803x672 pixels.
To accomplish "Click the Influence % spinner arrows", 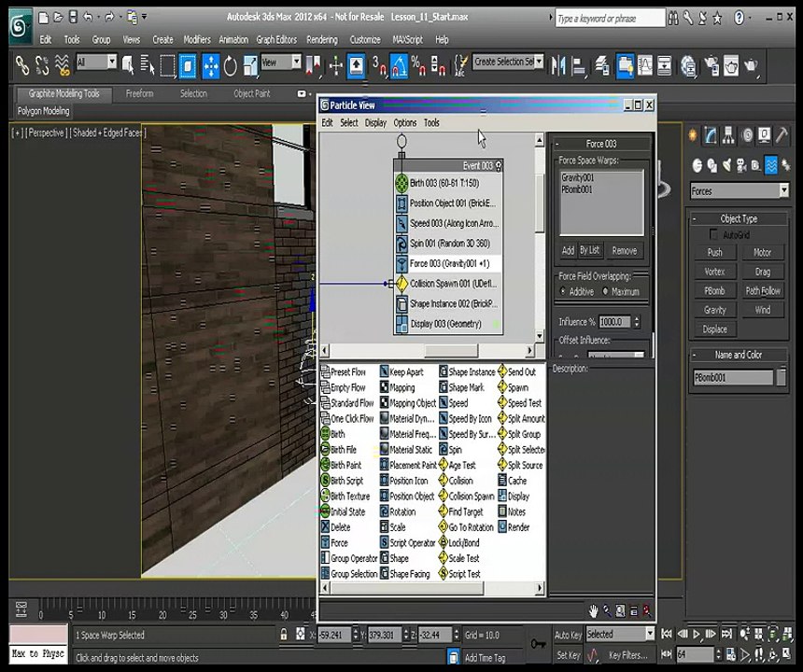I will pos(637,322).
